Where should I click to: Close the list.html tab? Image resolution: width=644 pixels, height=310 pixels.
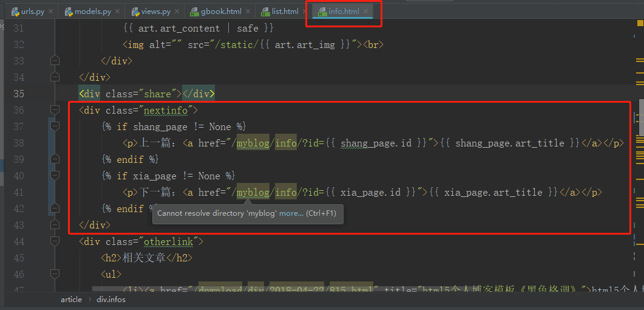click(x=305, y=12)
